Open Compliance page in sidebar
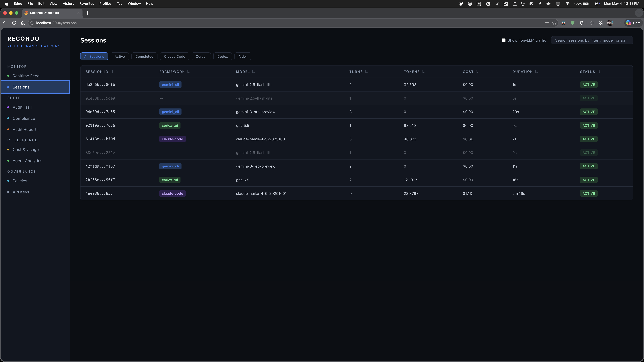This screenshot has width=644, height=362. coord(35,118)
